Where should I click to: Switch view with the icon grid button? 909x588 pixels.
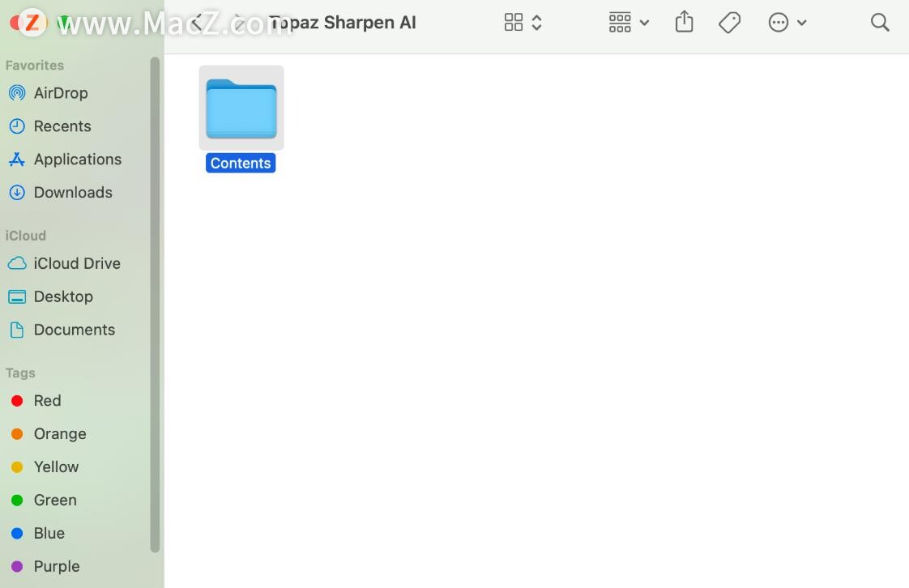(513, 23)
